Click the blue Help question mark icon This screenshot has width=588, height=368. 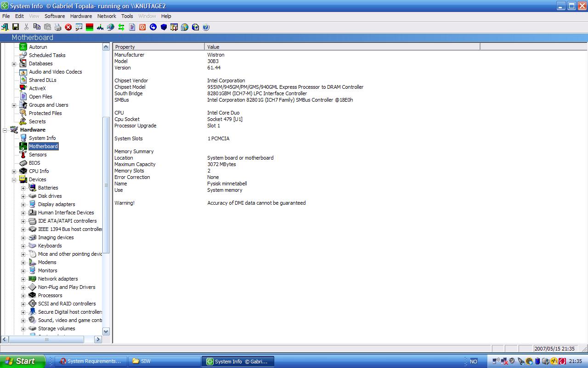click(206, 27)
